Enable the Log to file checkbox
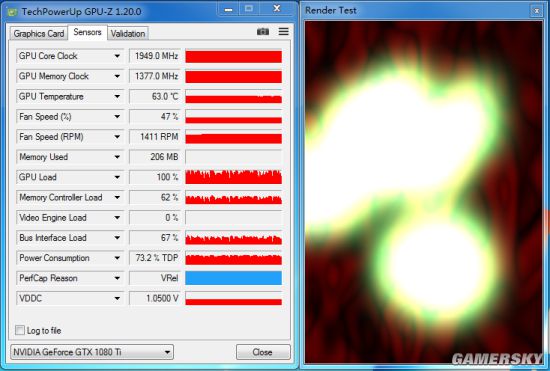The height and width of the screenshot is (371, 550). [x=20, y=330]
